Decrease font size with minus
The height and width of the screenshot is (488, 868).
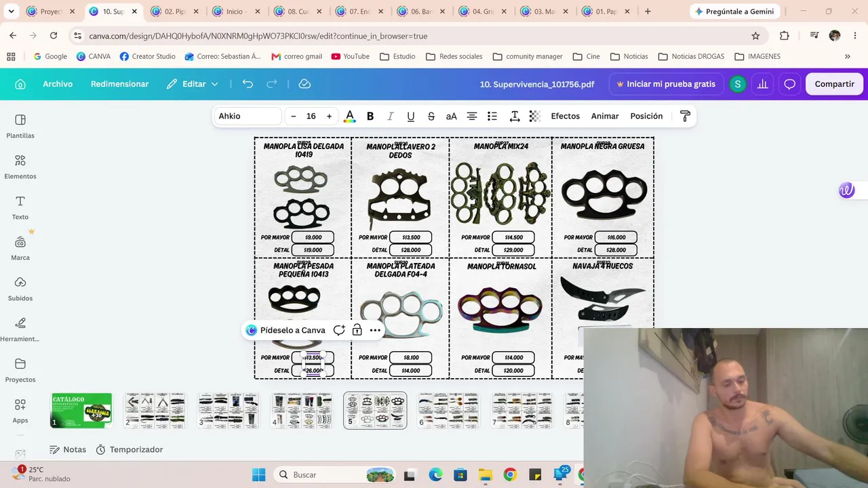point(294,117)
